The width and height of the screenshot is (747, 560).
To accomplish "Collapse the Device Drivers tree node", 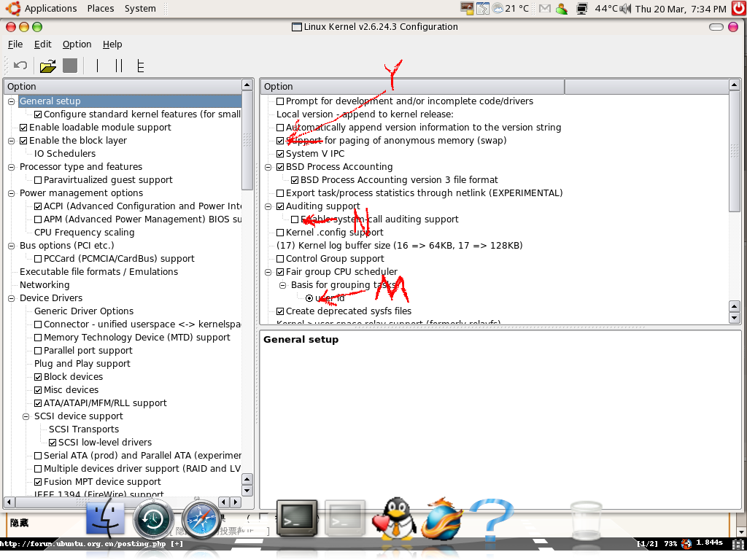I will (x=12, y=298).
